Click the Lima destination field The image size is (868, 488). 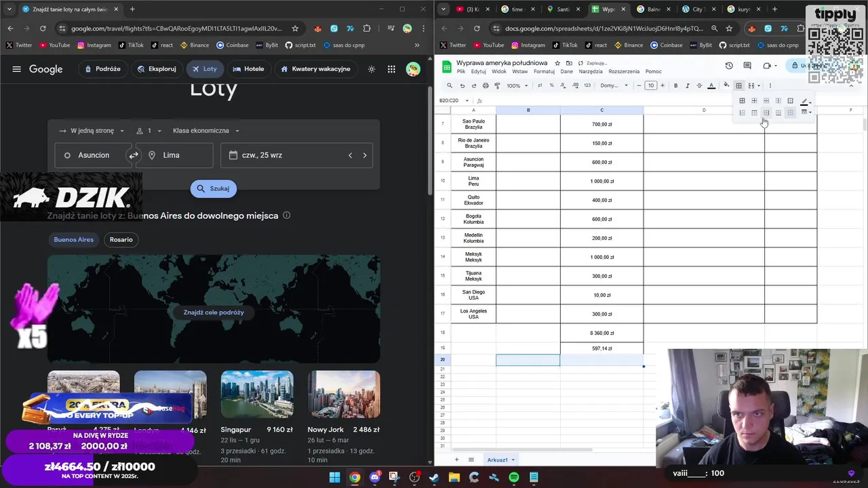(x=175, y=155)
